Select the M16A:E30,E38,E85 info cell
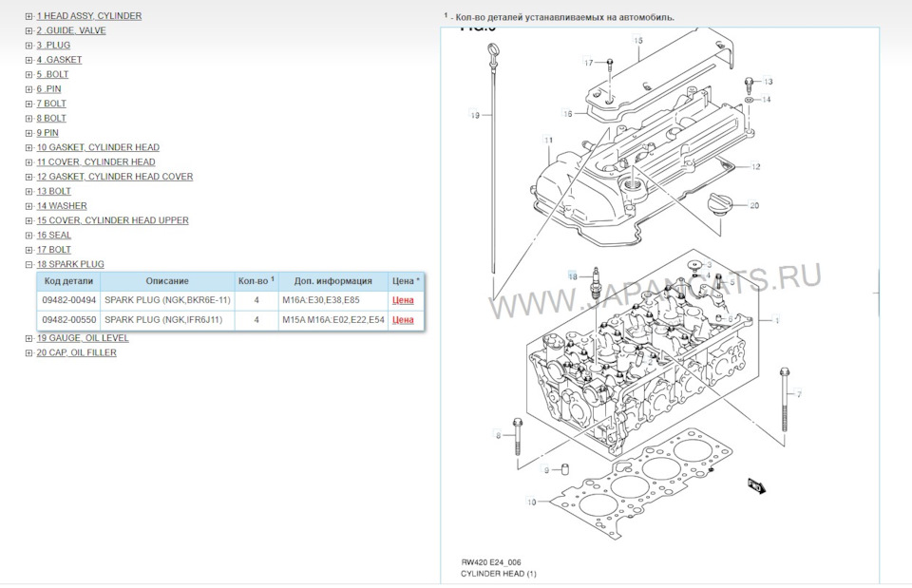Screen dimensions: 912x588 pyautogui.click(x=333, y=300)
